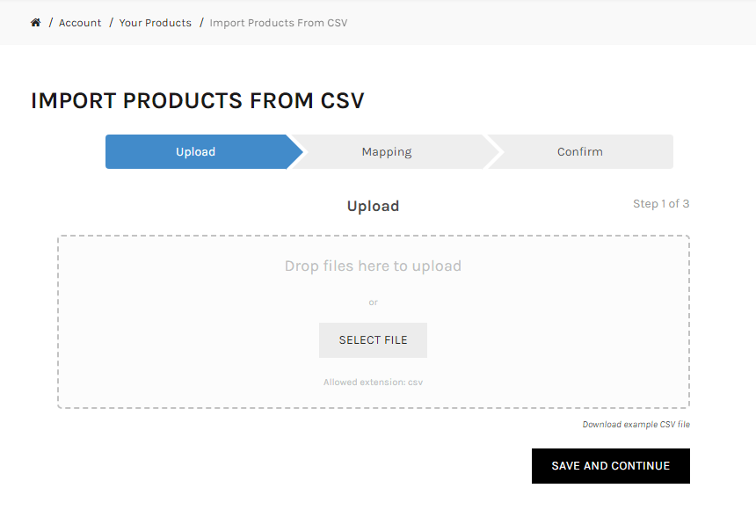Open the Account breadcrumb link

(x=80, y=23)
